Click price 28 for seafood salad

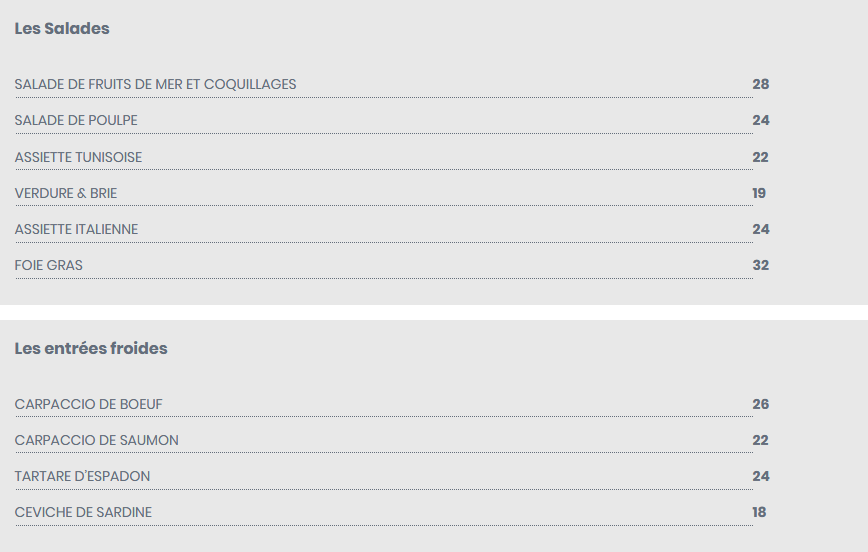click(x=761, y=84)
